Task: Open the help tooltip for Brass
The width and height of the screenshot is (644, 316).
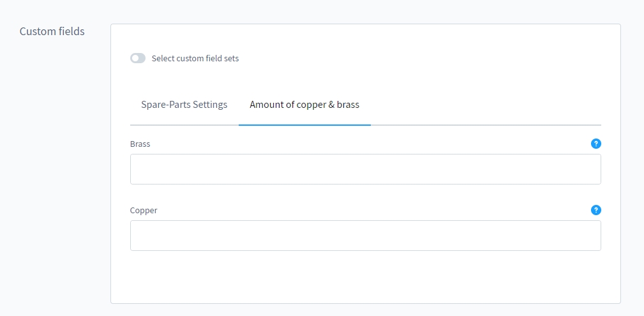Action: pos(596,144)
